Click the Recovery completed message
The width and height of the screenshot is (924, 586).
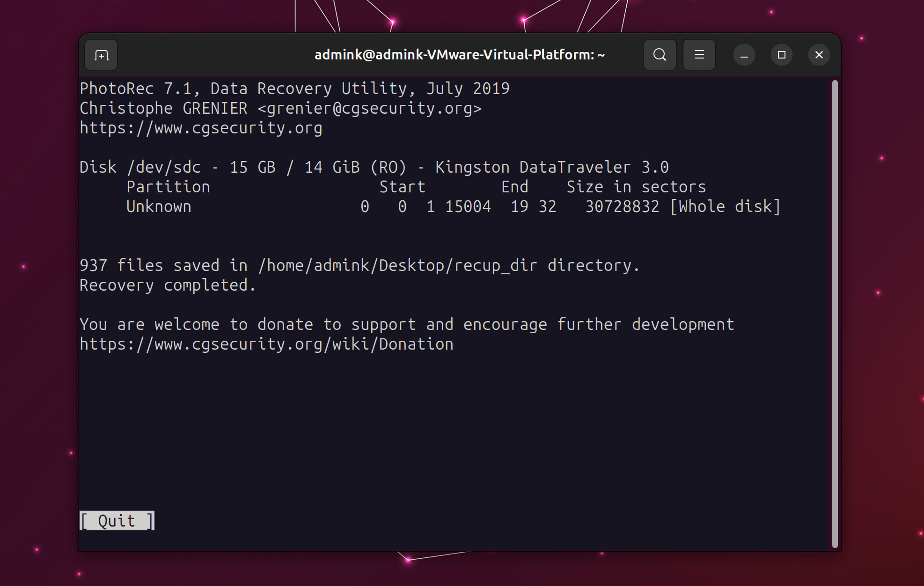[x=168, y=285]
